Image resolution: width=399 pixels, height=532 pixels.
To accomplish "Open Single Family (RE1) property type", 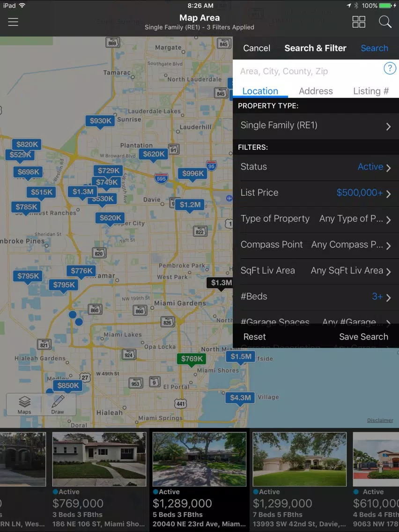I will point(316,126).
